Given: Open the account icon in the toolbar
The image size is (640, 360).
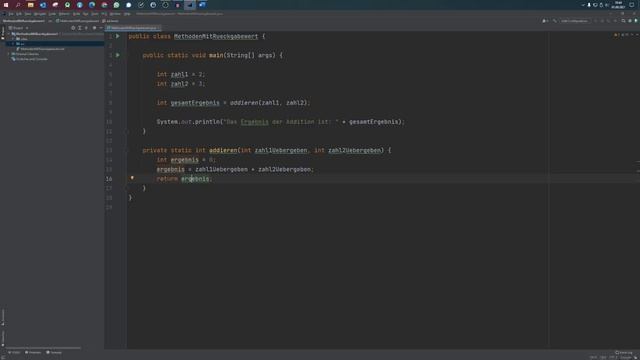Looking at the screenshot, I should coord(544,21).
